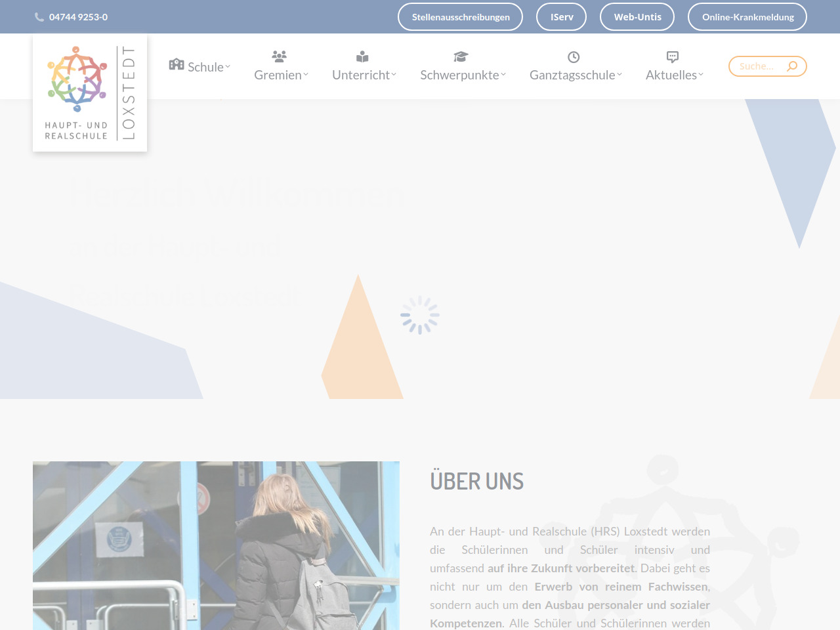Expand the Aktuelles dropdown chevron
840x630 pixels.
pos(701,75)
